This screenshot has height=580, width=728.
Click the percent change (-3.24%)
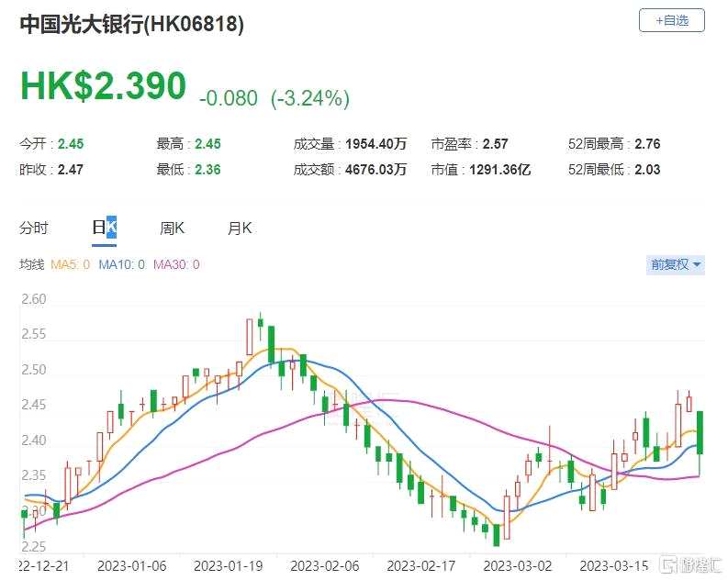[x=310, y=98]
